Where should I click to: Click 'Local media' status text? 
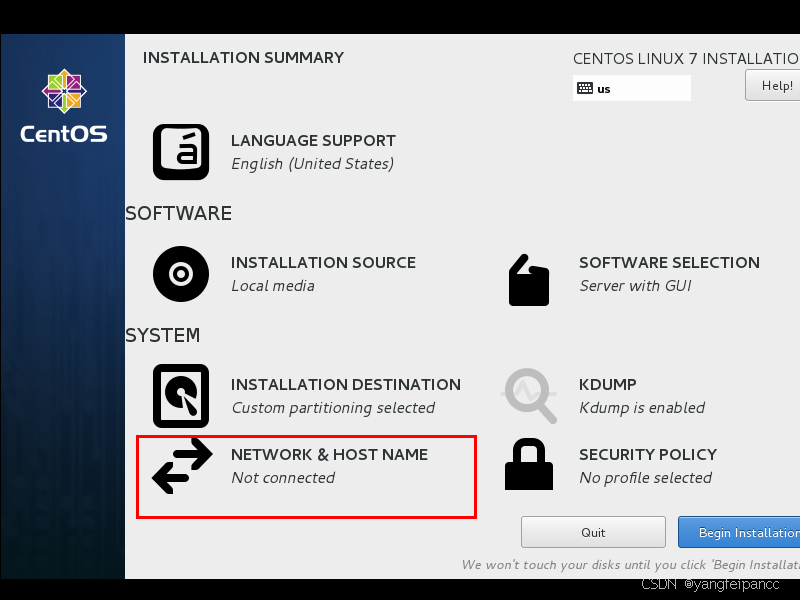[273, 286]
